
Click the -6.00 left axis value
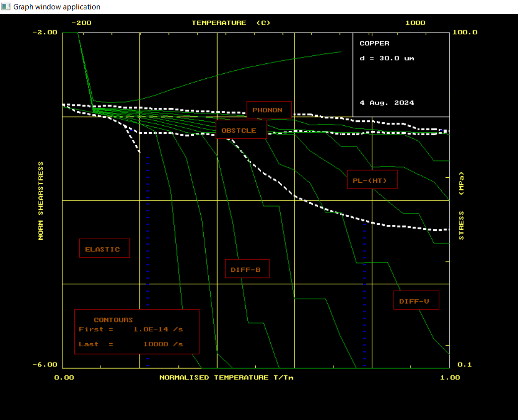pyautogui.click(x=45, y=365)
